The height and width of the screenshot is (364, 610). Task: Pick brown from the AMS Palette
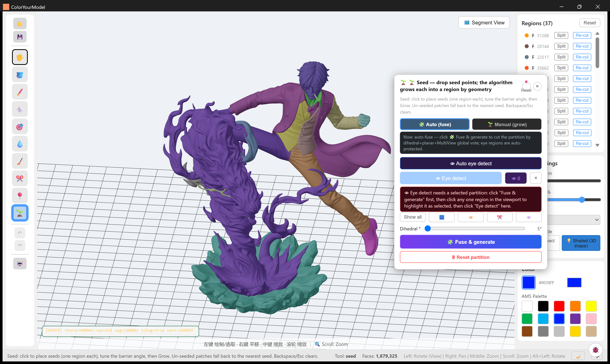527,331
